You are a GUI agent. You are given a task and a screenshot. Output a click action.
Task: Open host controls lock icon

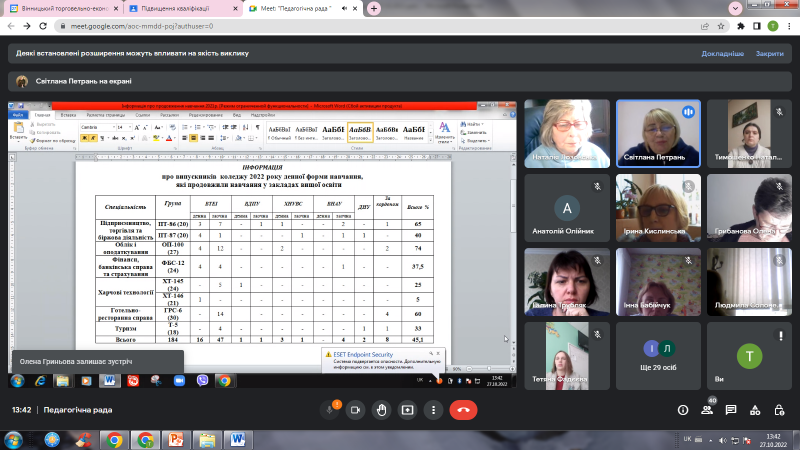point(779,410)
